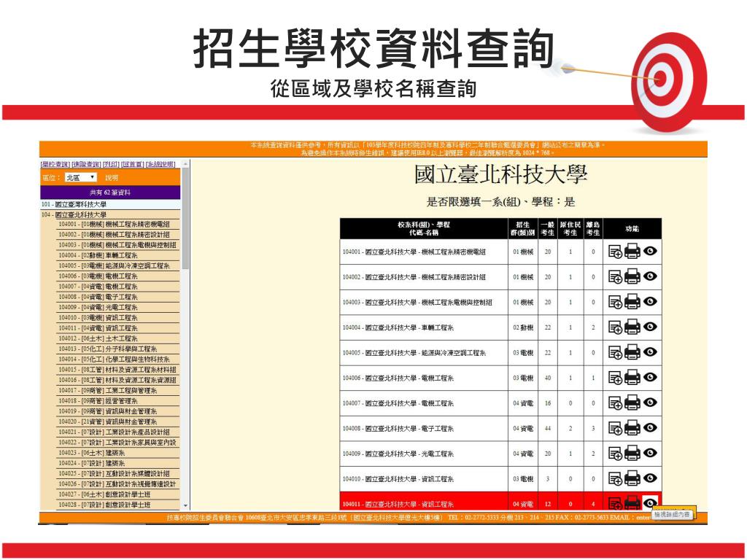Click eye view icon for row 104005
747x560 pixels.
[x=650, y=351]
